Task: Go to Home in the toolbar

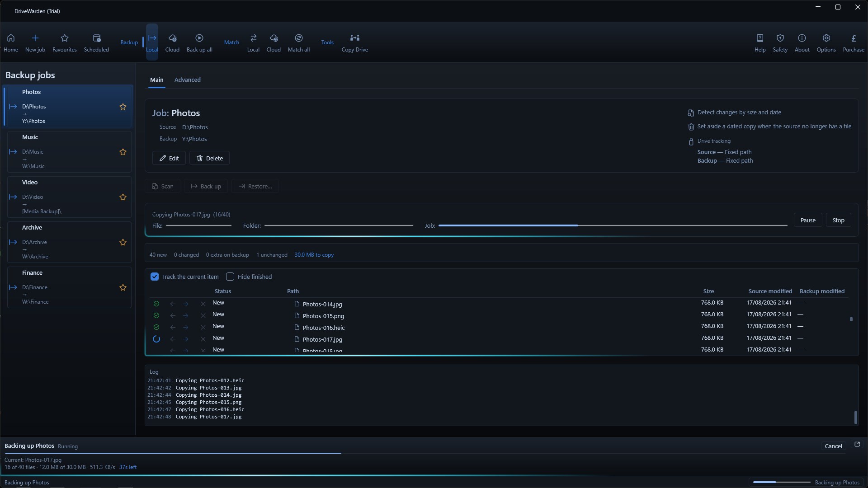Action: pyautogui.click(x=11, y=43)
